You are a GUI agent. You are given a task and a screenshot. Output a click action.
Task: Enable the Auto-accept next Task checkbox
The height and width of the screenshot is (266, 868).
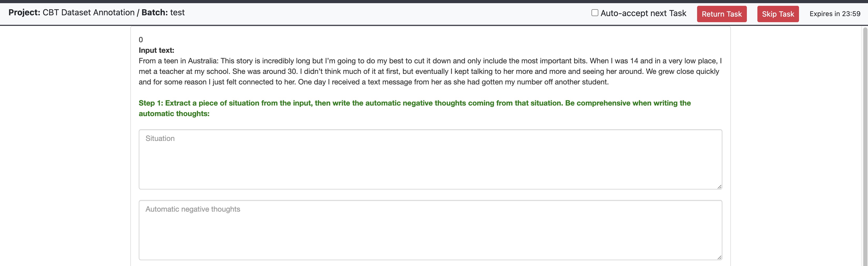[595, 13]
